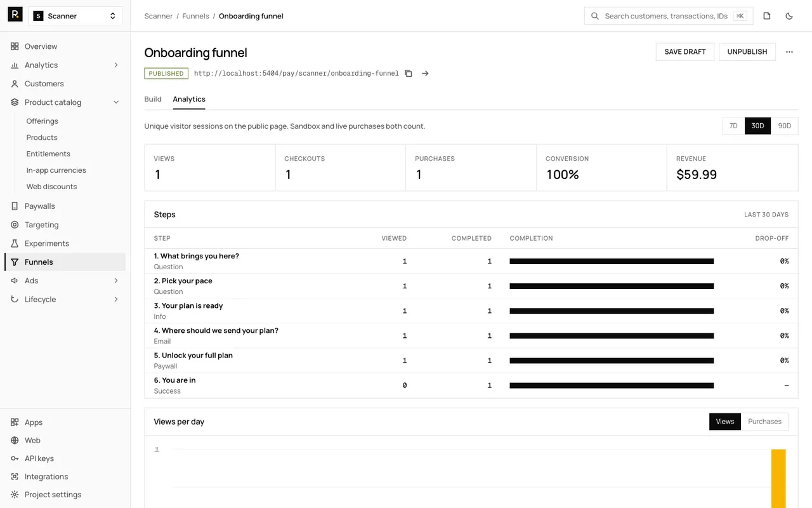This screenshot has width=812, height=508.
Task: Click the Lifecycle loop icon
Action: pos(15,299)
